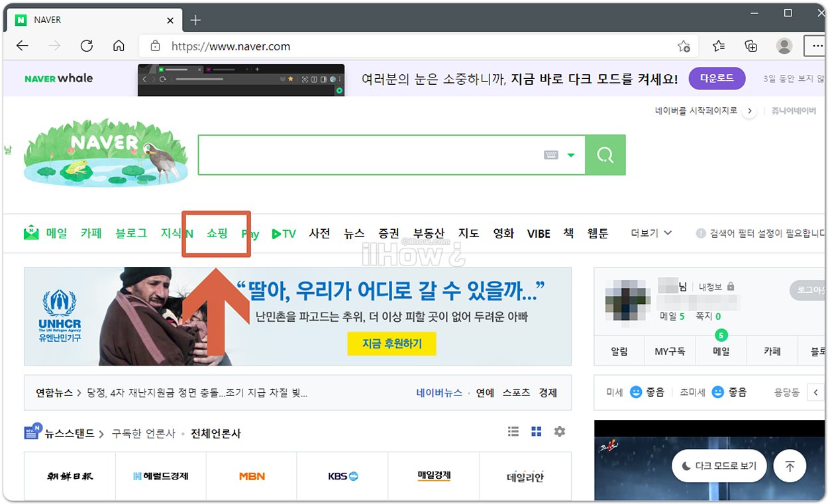Switch to 전체언론사 tab
Image resolution: width=828 pixels, height=504 pixels.
(x=216, y=434)
